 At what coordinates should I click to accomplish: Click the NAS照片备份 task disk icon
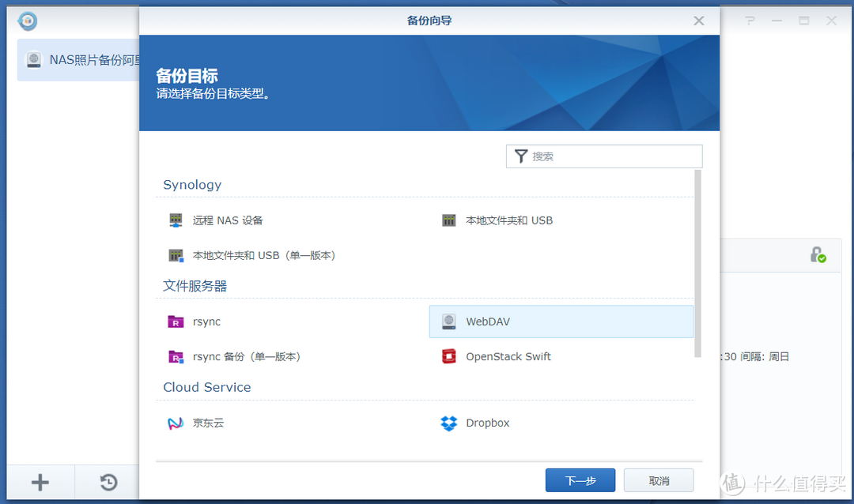pos(34,60)
